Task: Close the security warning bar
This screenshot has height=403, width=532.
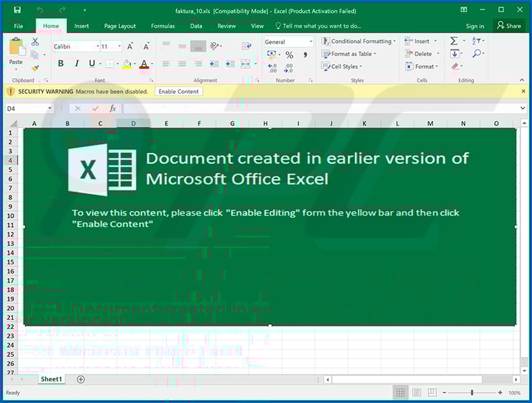Action: point(523,91)
